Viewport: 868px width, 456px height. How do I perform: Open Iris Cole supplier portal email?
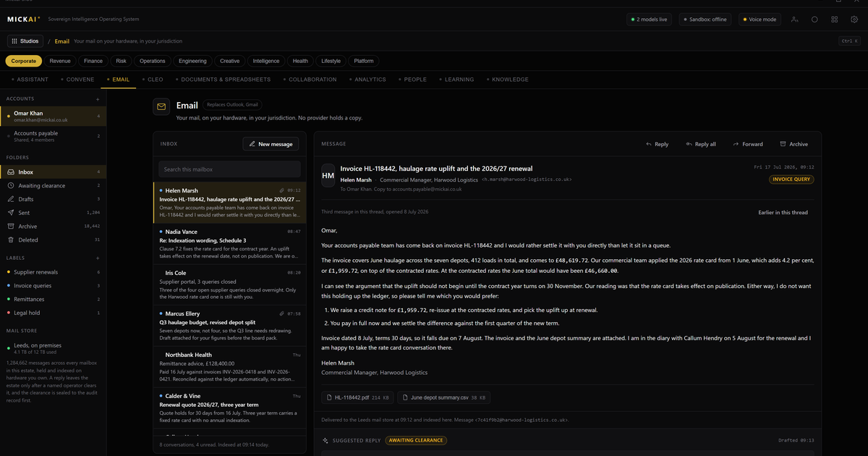click(x=229, y=284)
